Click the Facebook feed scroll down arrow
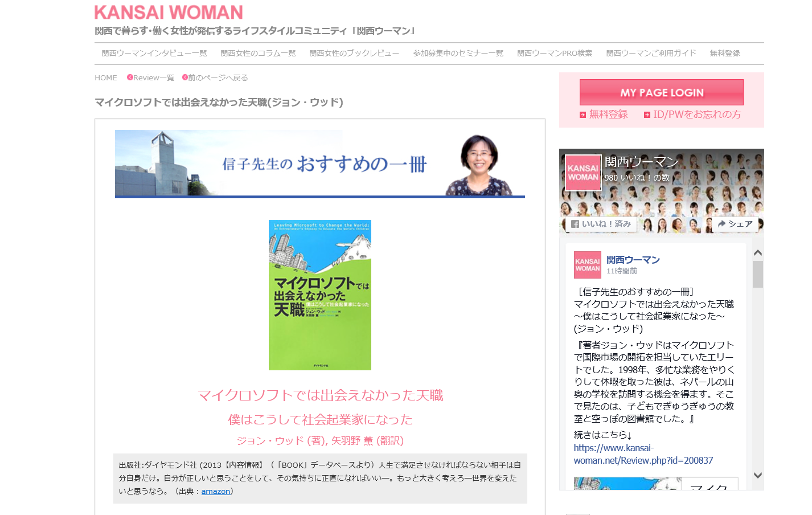This screenshot has height=515, width=812. (758, 475)
